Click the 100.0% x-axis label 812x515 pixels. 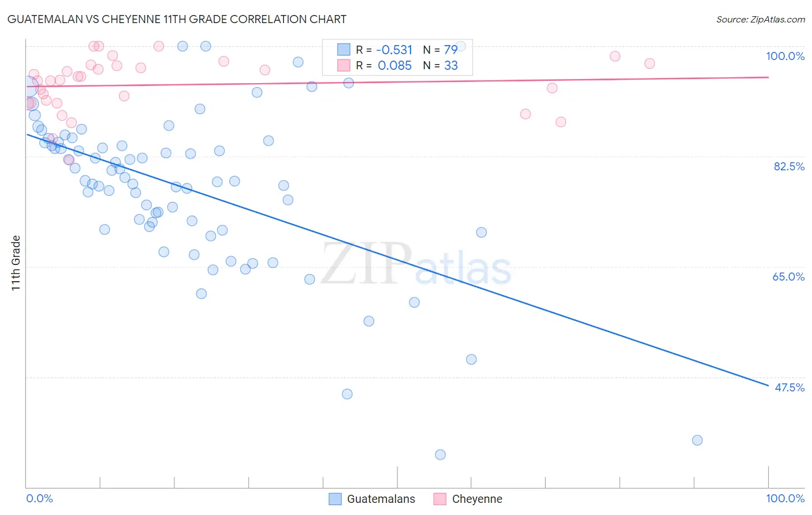(x=785, y=498)
